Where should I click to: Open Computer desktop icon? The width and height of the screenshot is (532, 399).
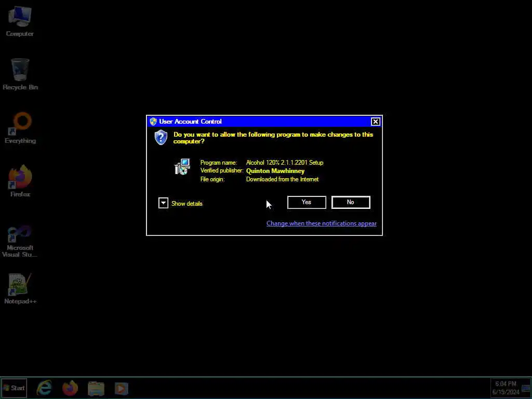20,21
